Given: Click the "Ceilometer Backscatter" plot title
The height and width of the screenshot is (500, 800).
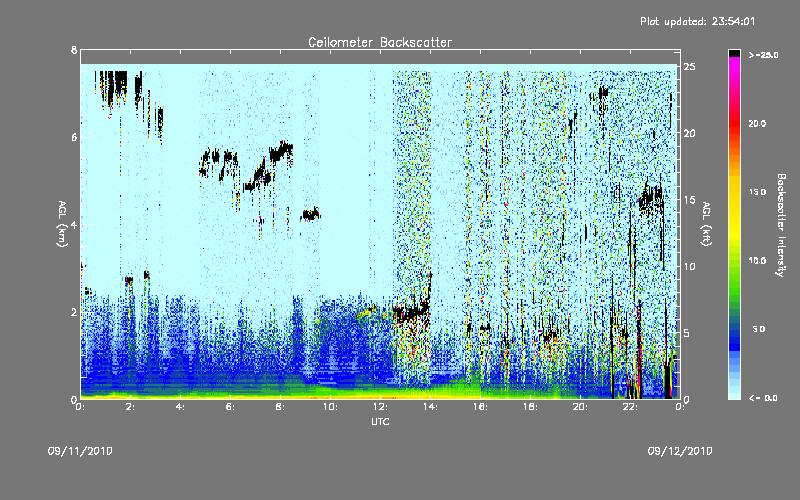Looking at the screenshot, I should click(380, 42).
